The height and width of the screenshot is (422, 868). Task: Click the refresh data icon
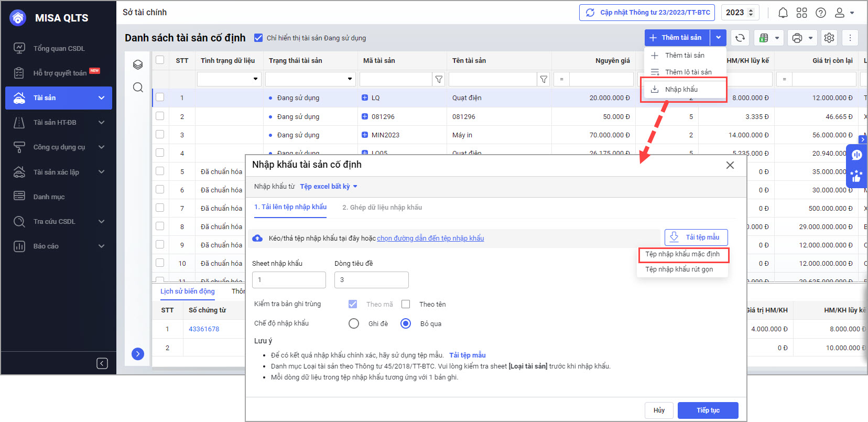pyautogui.click(x=740, y=38)
